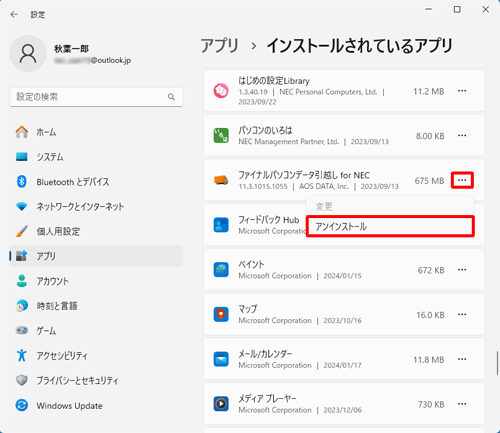Click the はじめの設定Library app icon
This screenshot has width=500, height=433.
coord(221,91)
